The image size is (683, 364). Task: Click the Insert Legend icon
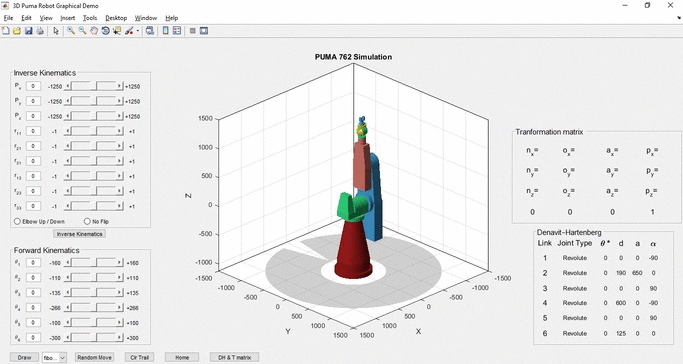pyautogui.click(x=177, y=31)
